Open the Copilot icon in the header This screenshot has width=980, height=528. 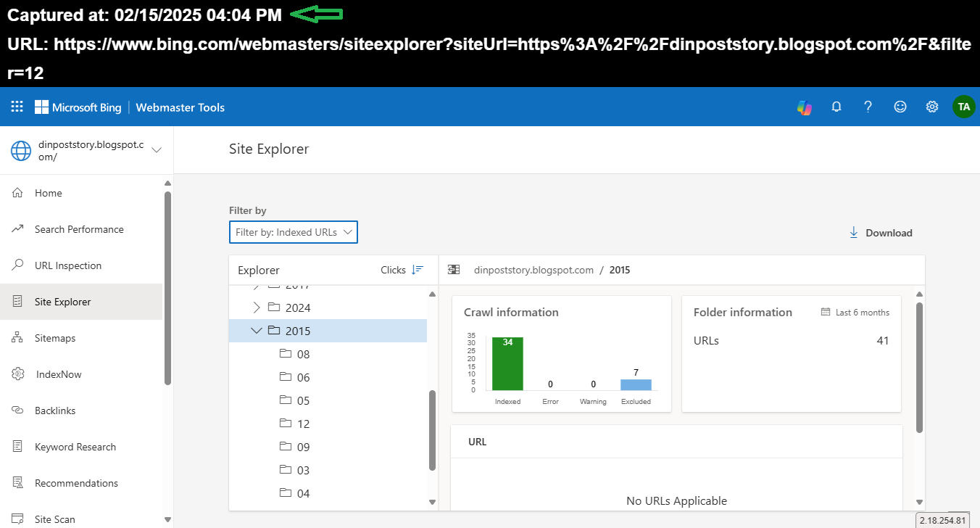click(x=805, y=107)
